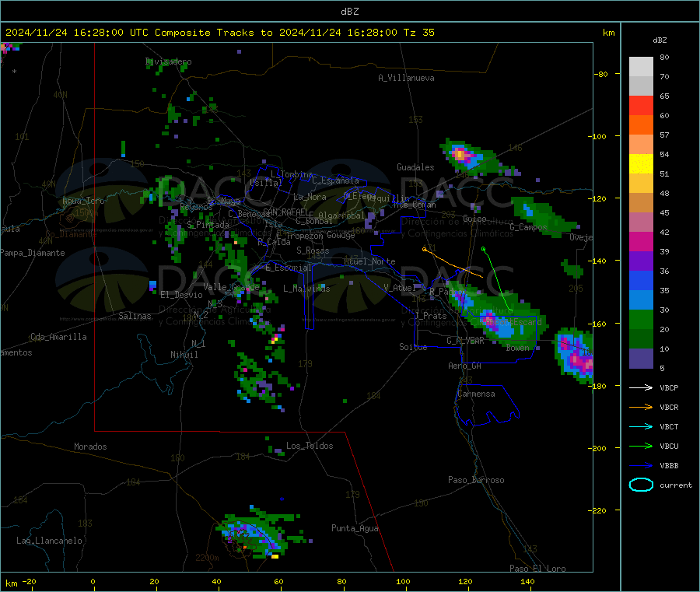Click the 'Morados' map label

pos(90,447)
